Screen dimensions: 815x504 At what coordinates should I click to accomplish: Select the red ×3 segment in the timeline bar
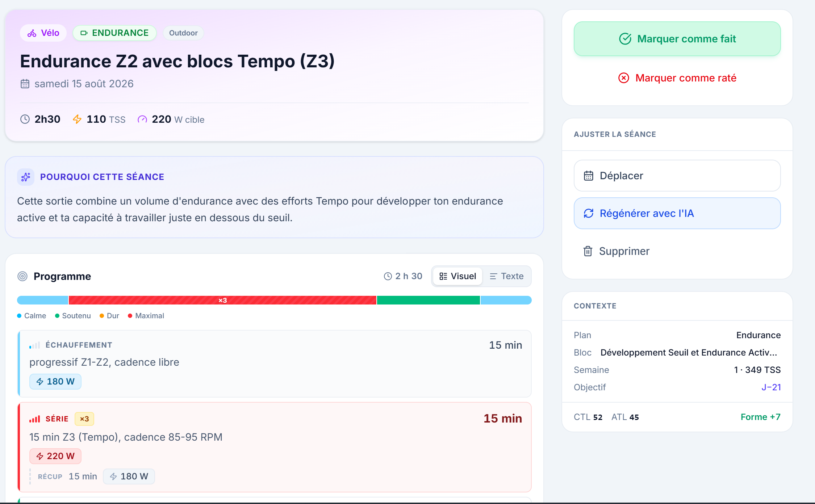click(222, 300)
